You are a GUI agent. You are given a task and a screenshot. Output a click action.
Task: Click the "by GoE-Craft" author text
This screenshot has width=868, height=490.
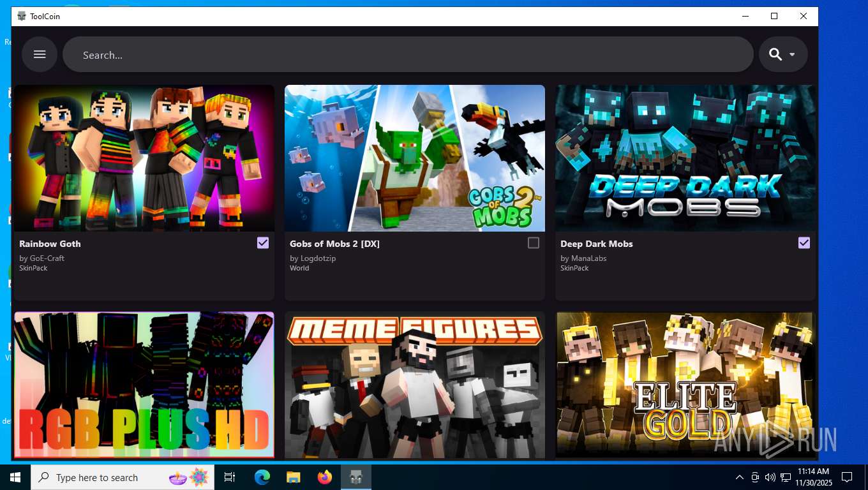pos(41,258)
